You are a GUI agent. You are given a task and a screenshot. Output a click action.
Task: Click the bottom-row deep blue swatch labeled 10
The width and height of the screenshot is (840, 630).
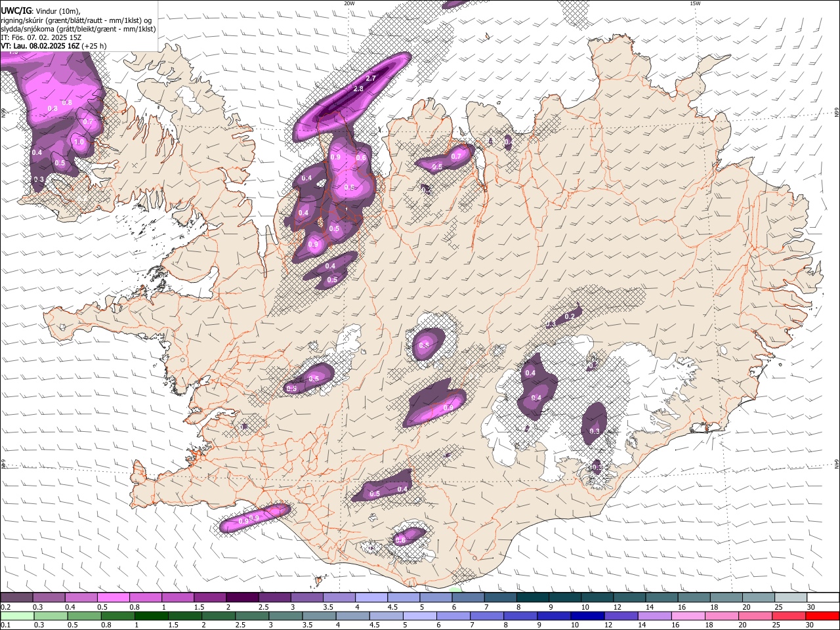pos(587,616)
